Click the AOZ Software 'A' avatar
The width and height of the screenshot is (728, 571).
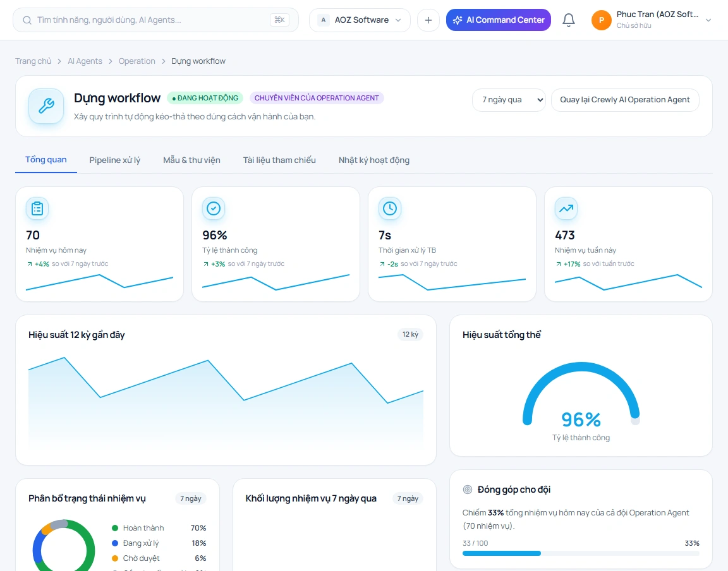pyautogui.click(x=324, y=20)
